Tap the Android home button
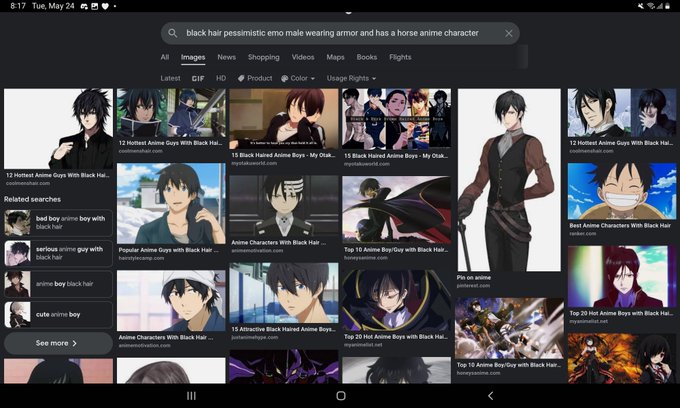Image resolution: width=680 pixels, height=408 pixels. [x=341, y=396]
